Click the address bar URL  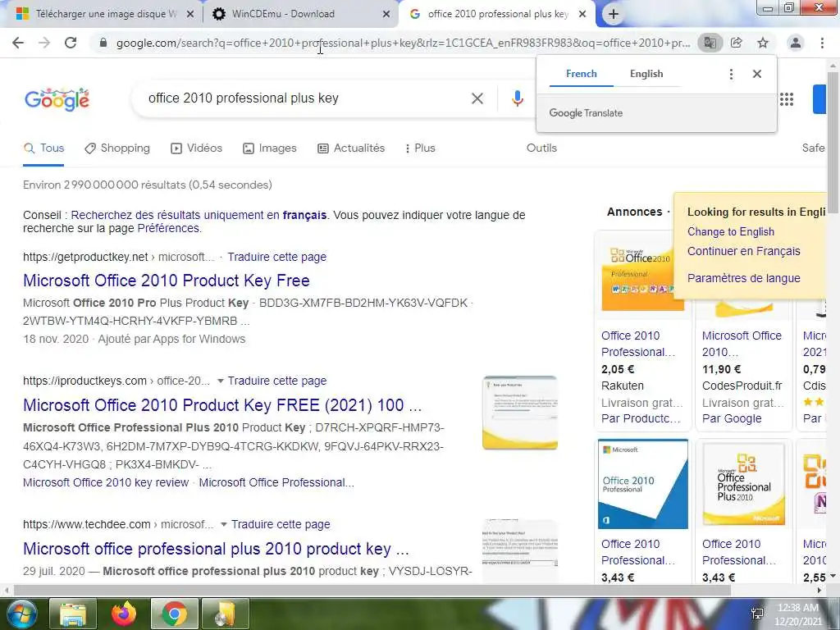[x=403, y=43]
